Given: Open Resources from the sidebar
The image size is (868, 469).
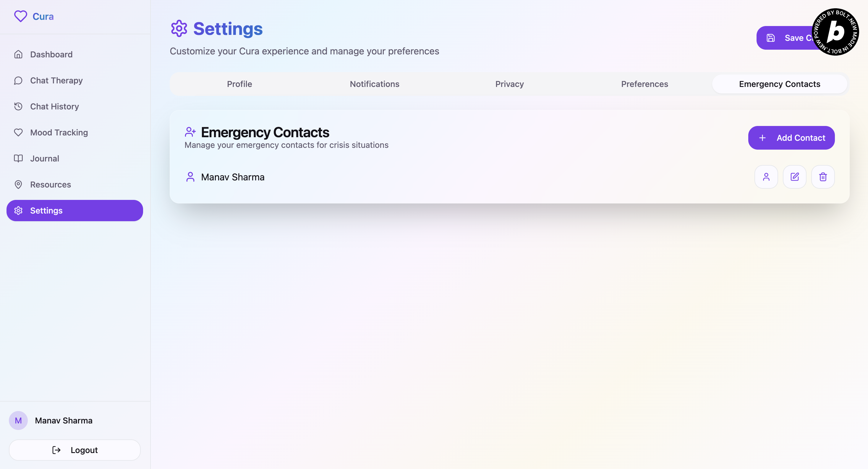Looking at the screenshot, I should point(51,185).
